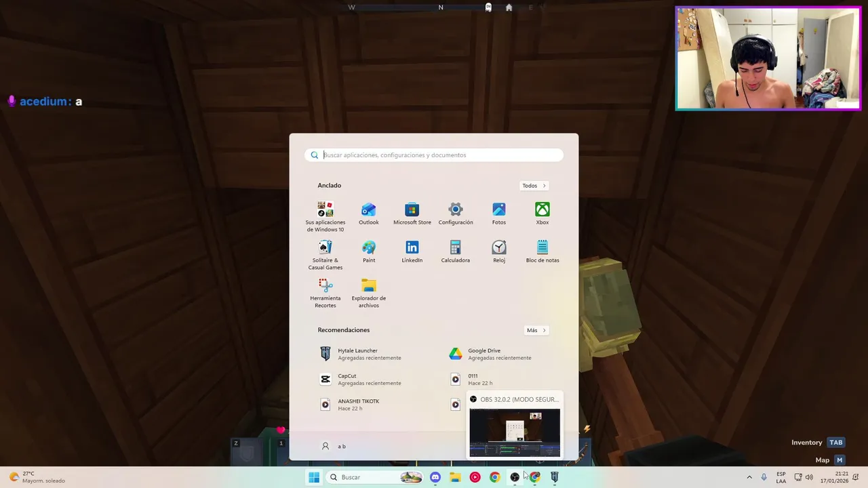Open File Explorer from taskbar

click(455, 477)
